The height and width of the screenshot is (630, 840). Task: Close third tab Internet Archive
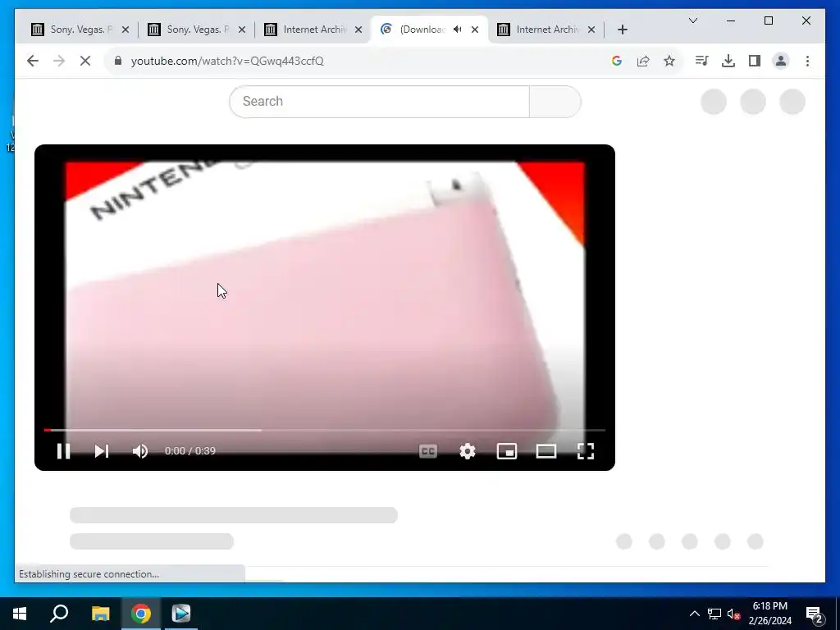(x=358, y=30)
